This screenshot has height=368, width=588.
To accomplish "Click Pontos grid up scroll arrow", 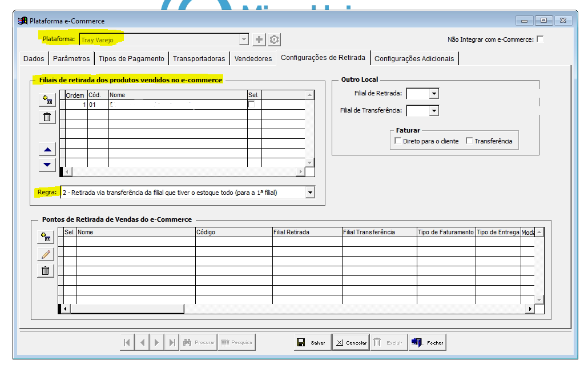I will click(539, 233).
